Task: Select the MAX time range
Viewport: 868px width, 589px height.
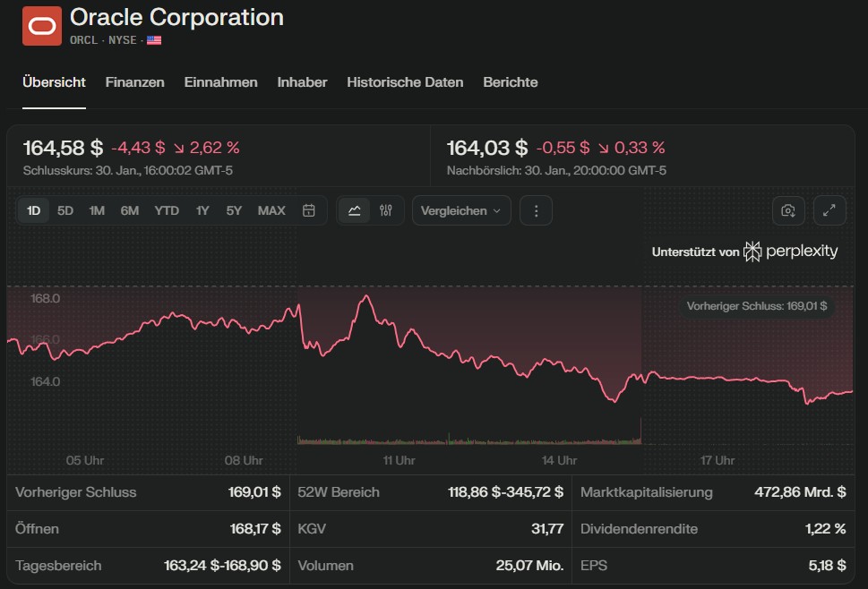Action: click(271, 210)
